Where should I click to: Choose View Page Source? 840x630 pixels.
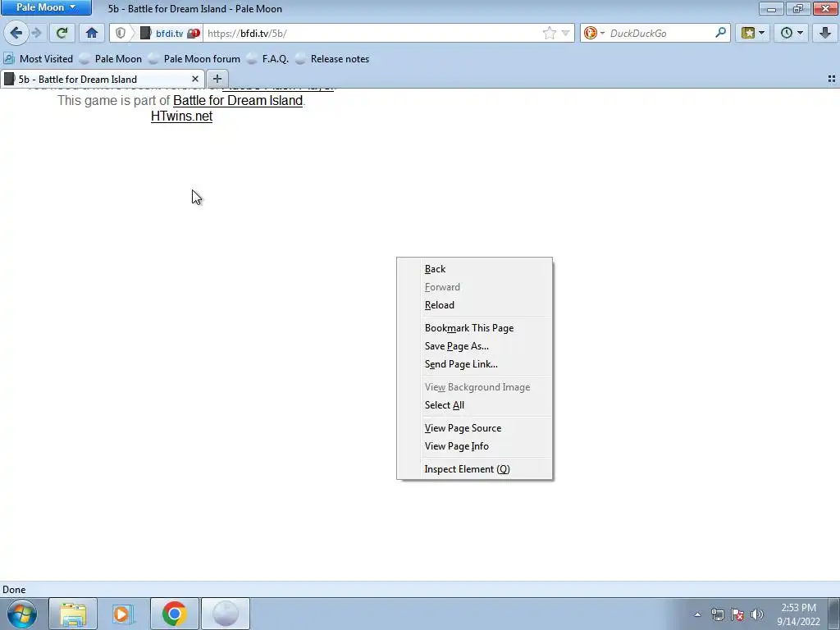(475, 428)
